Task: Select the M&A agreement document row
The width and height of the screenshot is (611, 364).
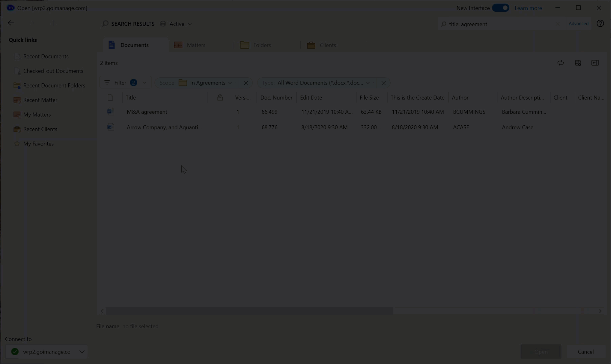Action: pyautogui.click(x=147, y=112)
